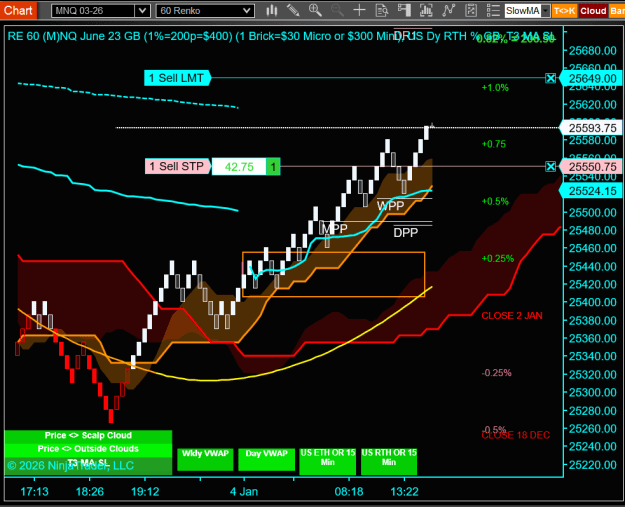Click the 19:12 time axis label

(x=145, y=491)
